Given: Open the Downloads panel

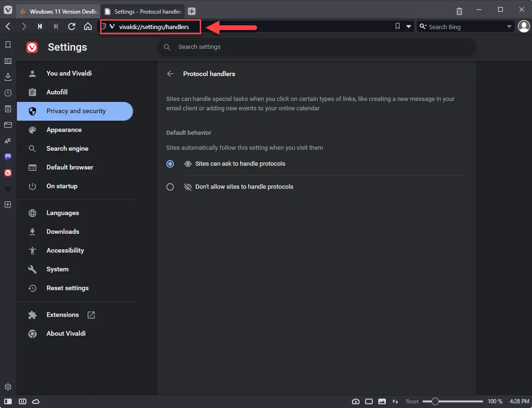Looking at the screenshot, I should pos(8,77).
